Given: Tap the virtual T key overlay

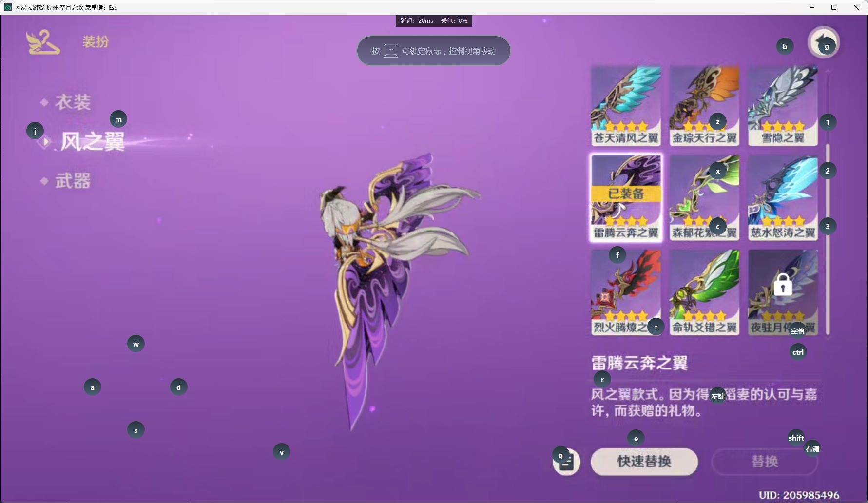Looking at the screenshot, I should tap(656, 327).
